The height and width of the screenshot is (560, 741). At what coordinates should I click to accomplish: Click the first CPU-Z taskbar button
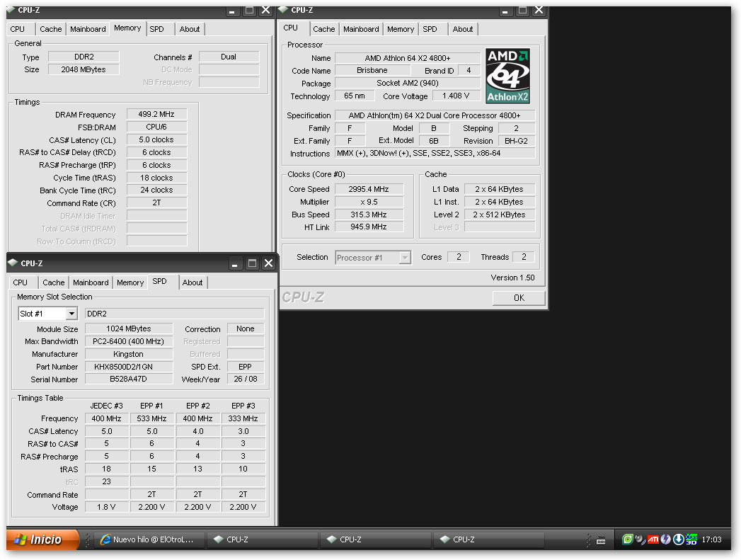click(262, 539)
